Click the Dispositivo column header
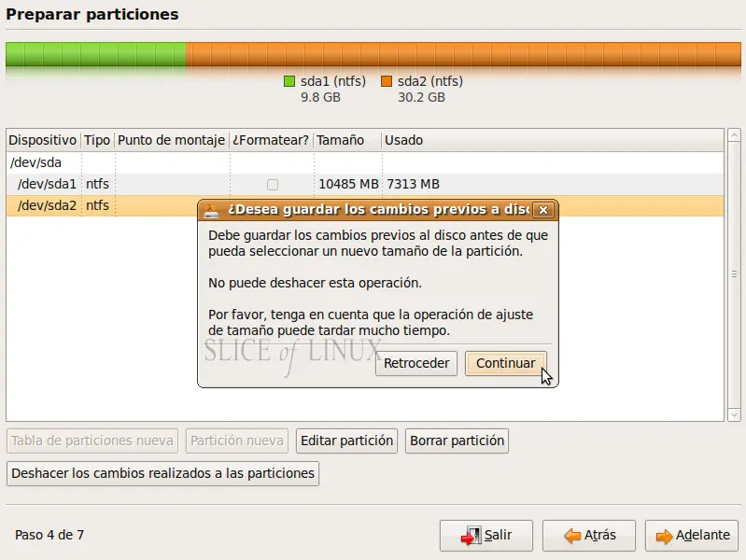The image size is (746, 560). [43, 140]
